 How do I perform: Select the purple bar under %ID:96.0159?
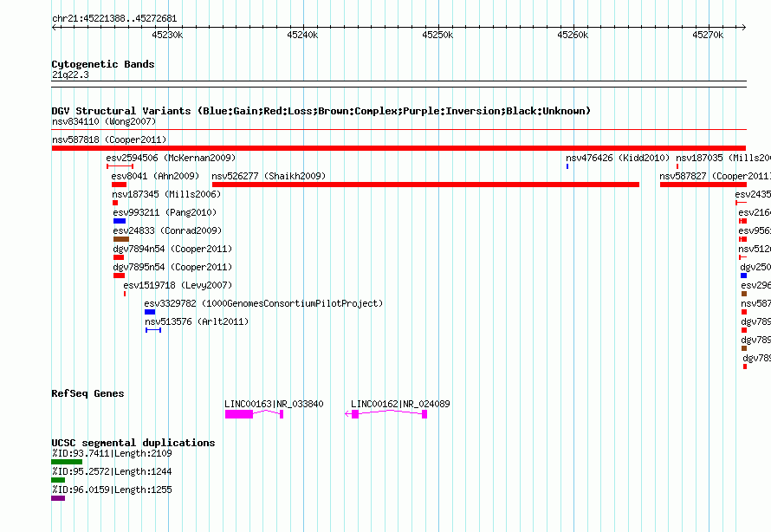click(x=58, y=498)
